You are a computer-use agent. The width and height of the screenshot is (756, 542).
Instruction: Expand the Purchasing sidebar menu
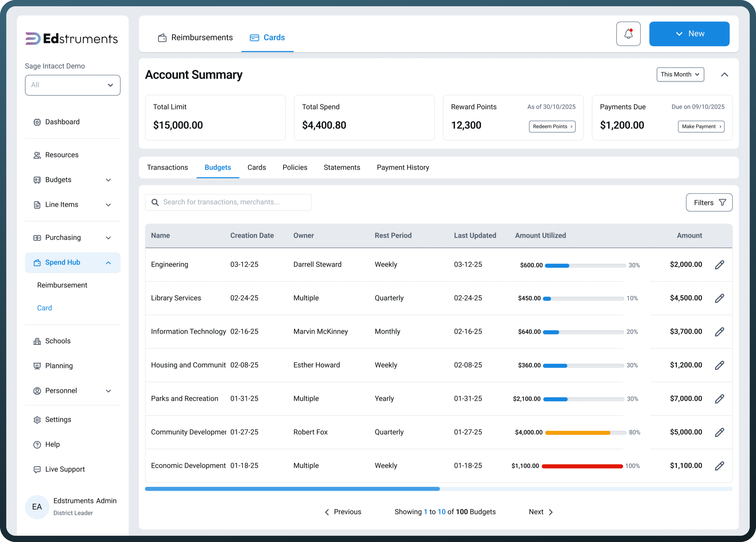click(x=73, y=238)
